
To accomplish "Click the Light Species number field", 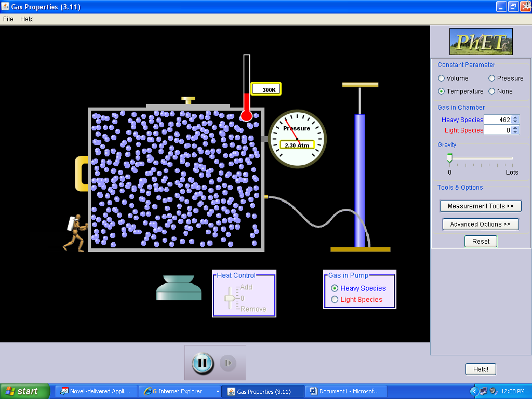I will (499, 130).
